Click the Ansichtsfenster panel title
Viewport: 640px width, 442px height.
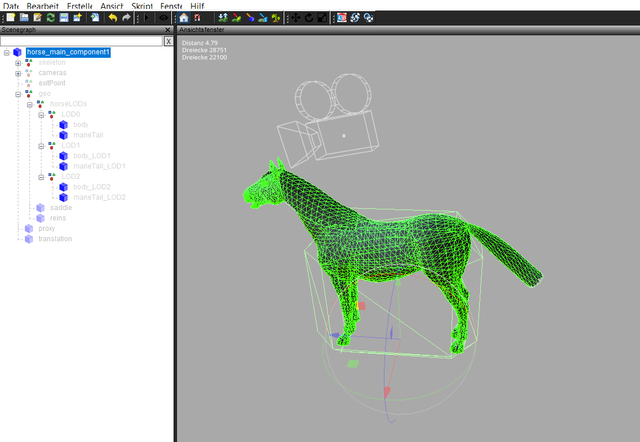click(x=202, y=30)
